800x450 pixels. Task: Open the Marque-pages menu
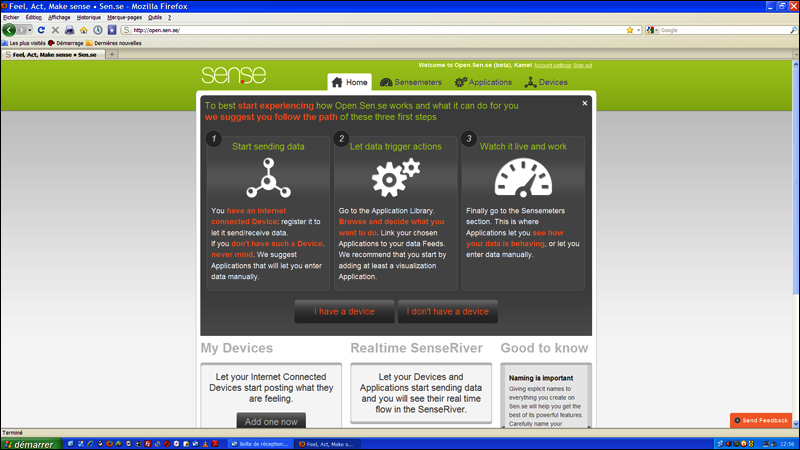(x=124, y=17)
